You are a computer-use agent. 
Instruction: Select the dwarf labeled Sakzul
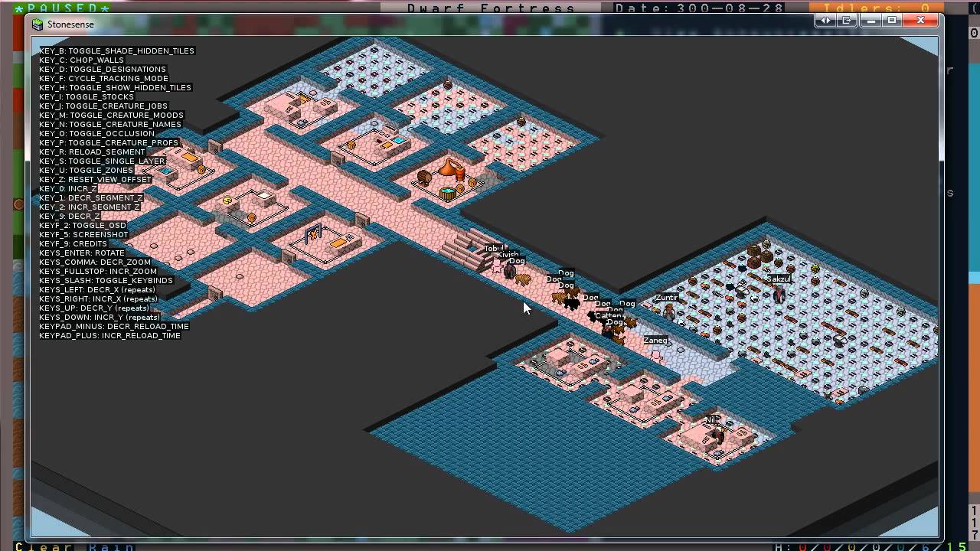pyautogui.click(x=779, y=294)
